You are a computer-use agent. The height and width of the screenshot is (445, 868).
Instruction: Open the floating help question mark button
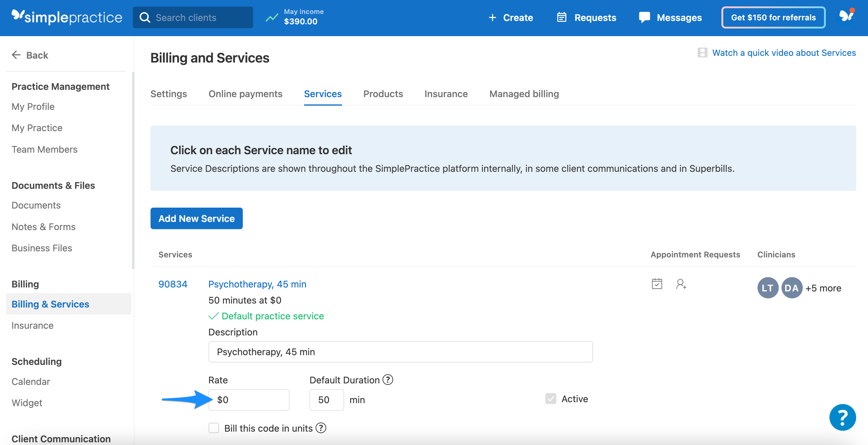[842, 417]
